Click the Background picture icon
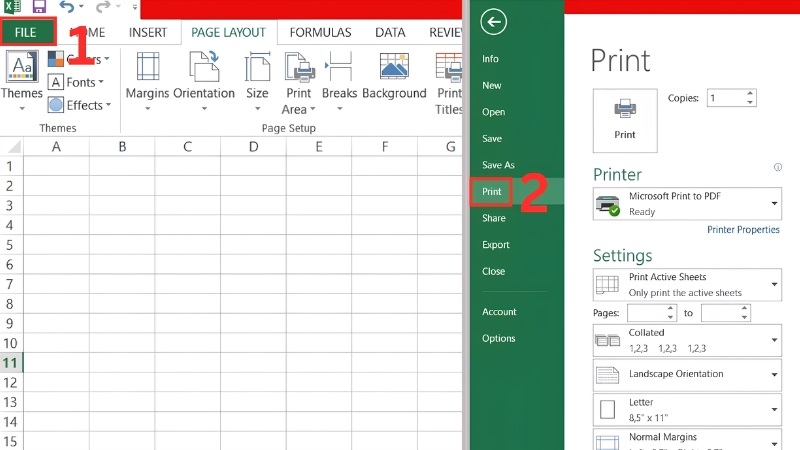 (394, 66)
